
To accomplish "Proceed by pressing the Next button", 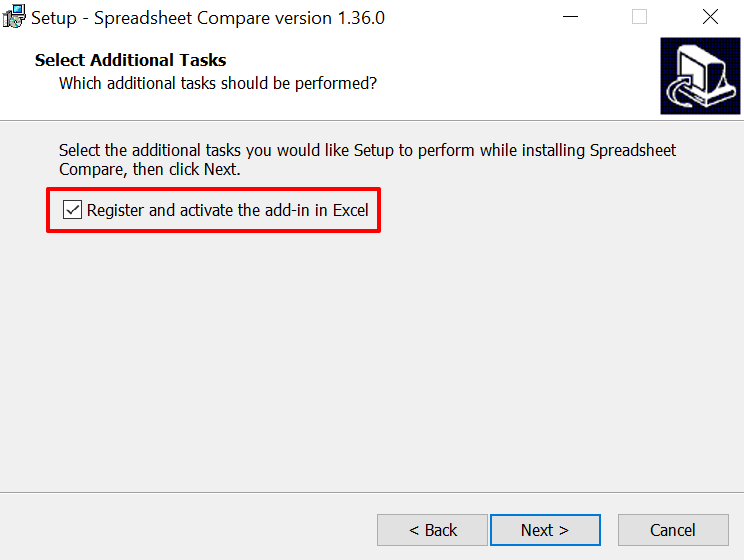I will [x=544, y=530].
